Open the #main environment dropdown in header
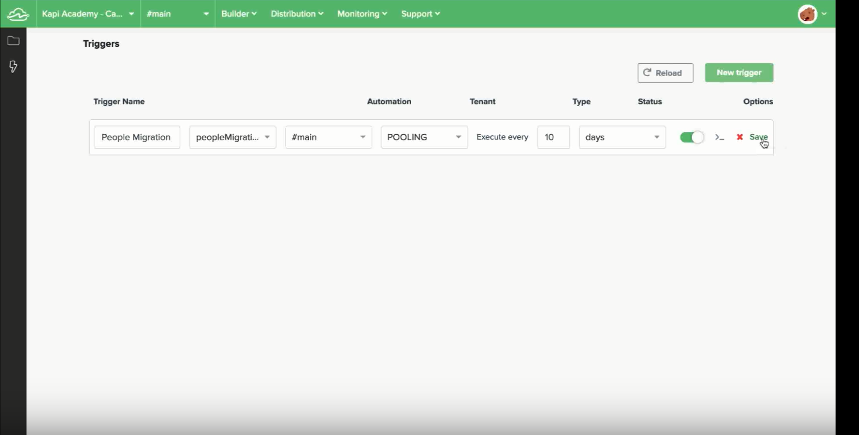The width and height of the screenshot is (859, 435). [177, 14]
